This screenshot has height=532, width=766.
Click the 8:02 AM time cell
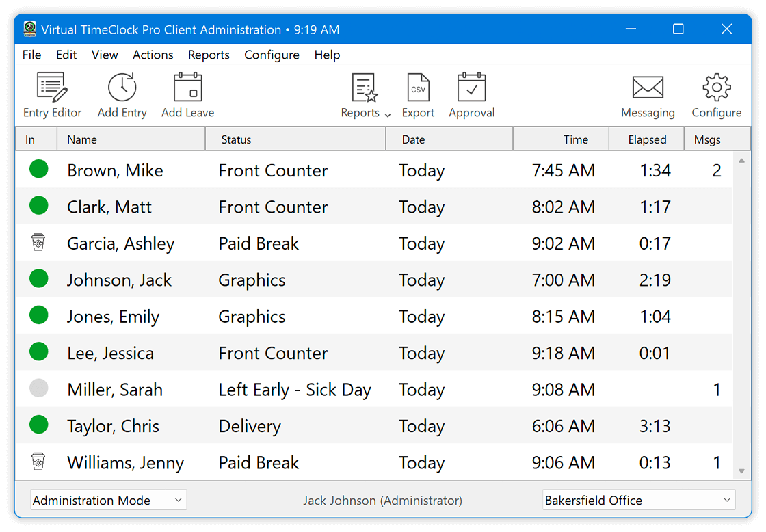coord(564,207)
